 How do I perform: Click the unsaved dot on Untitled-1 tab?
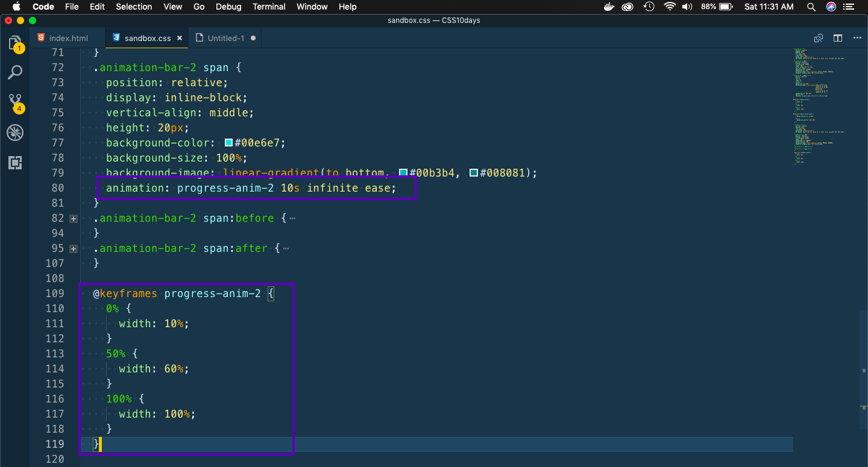tap(253, 38)
